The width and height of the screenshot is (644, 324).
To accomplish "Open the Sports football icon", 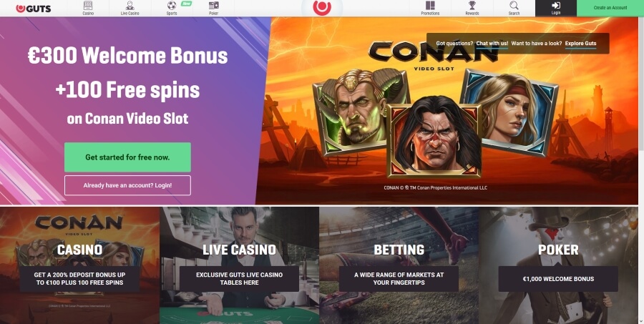I will [172, 6].
